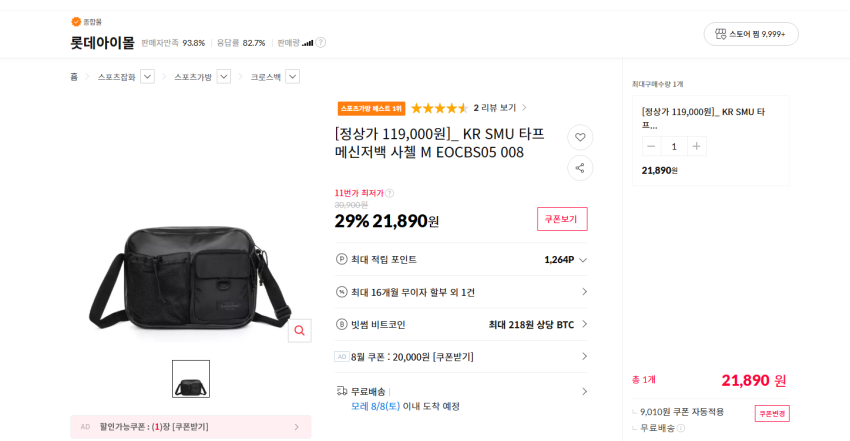Decrease quantity with minus button
Image resolution: width=850 pixels, height=441 pixels.
[652, 146]
